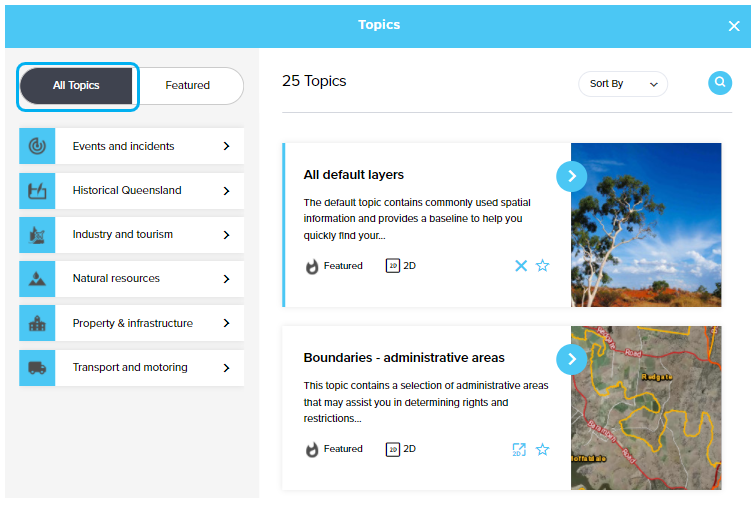Image resolution: width=755 pixels, height=516 pixels.
Task: Expand Property & infrastructure chevron
Action: tap(226, 323)
